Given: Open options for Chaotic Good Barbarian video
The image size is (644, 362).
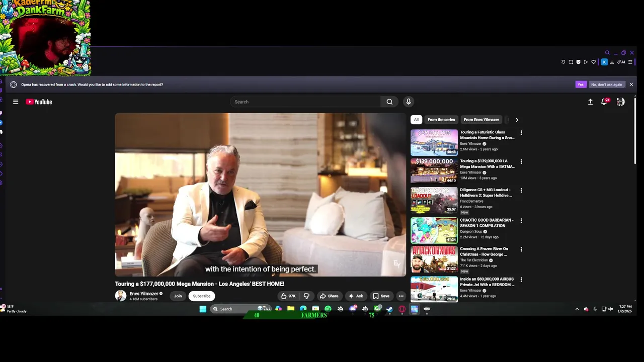Looking at the screenshot, I should 521,221.
